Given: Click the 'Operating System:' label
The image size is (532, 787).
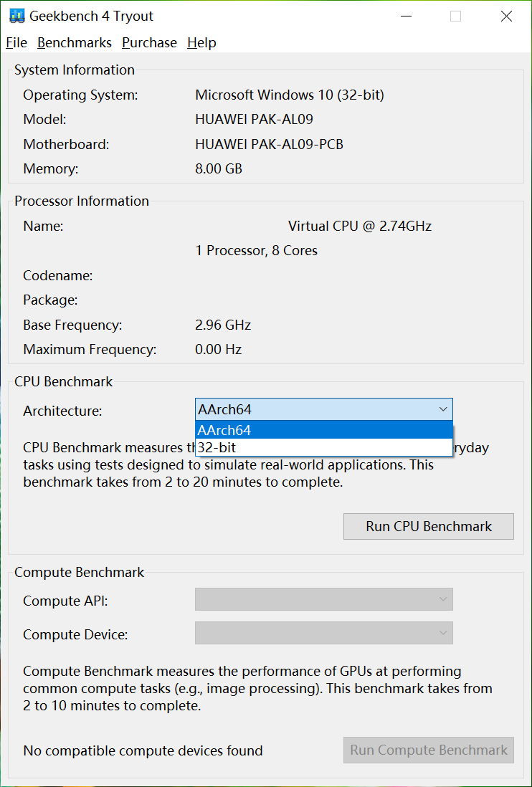Looking at the screenshot, I should (80, 95).
